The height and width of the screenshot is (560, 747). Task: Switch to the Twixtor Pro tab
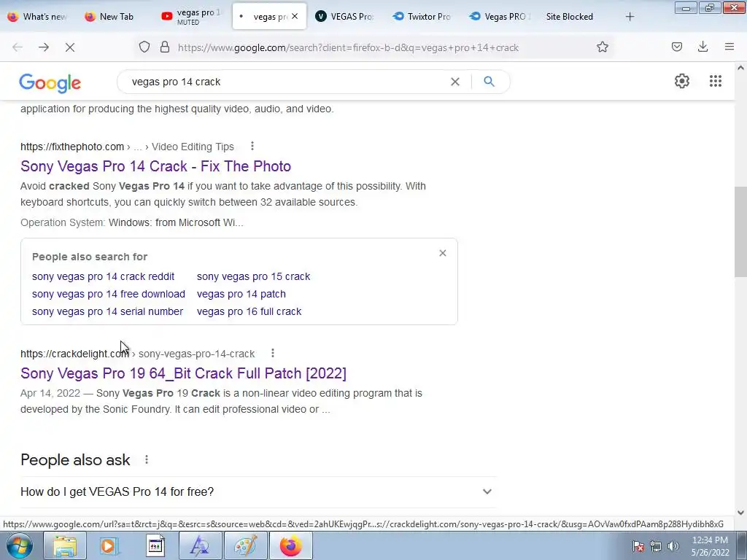coord(424,17)
